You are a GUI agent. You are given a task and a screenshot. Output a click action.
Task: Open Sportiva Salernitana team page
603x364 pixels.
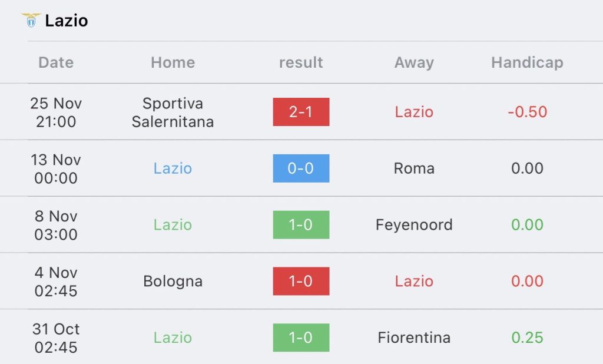click(x=173, y=112)
